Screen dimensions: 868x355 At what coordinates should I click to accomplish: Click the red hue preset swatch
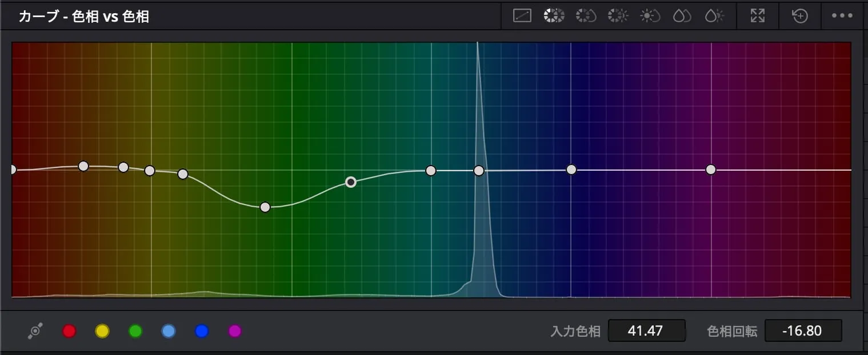tap(69, 331)
